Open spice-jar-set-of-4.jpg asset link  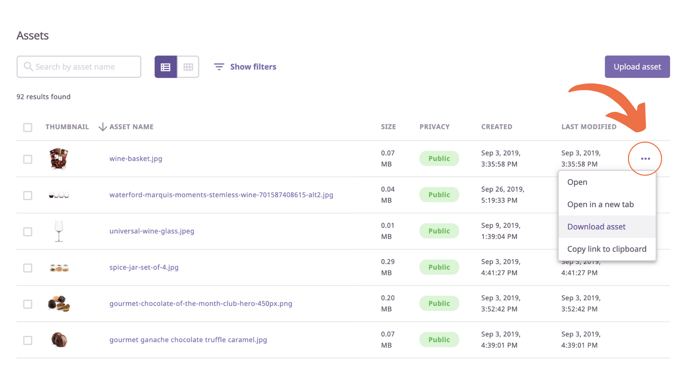coord(144,267)
